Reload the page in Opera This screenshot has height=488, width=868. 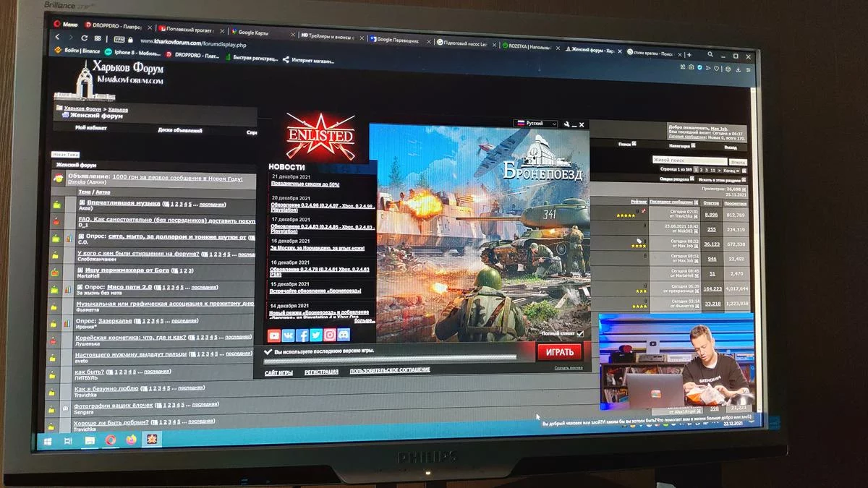tap(85, 38)
